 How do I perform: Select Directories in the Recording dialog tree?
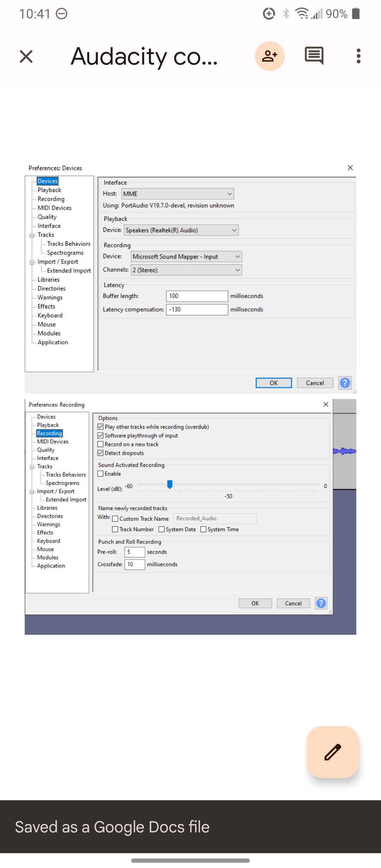point(50,516)
